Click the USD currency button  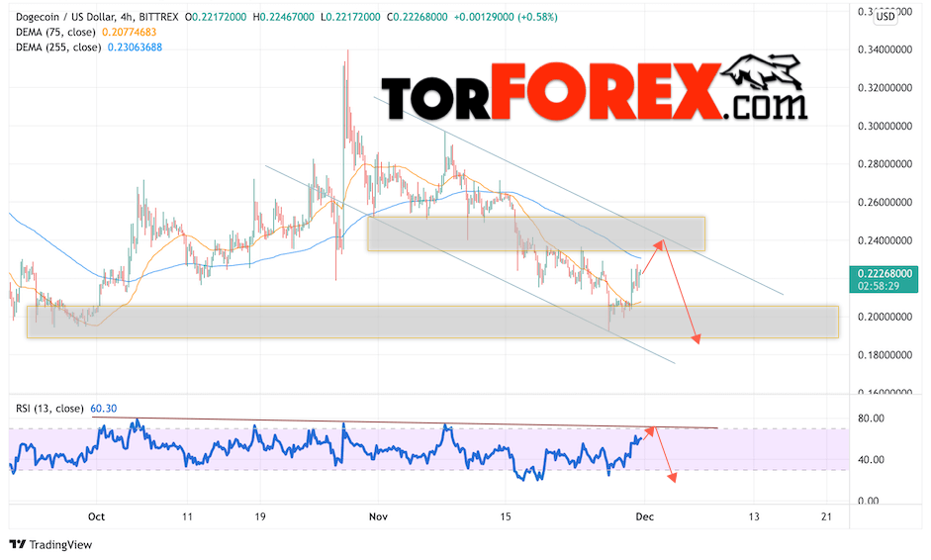pos(885,16)
